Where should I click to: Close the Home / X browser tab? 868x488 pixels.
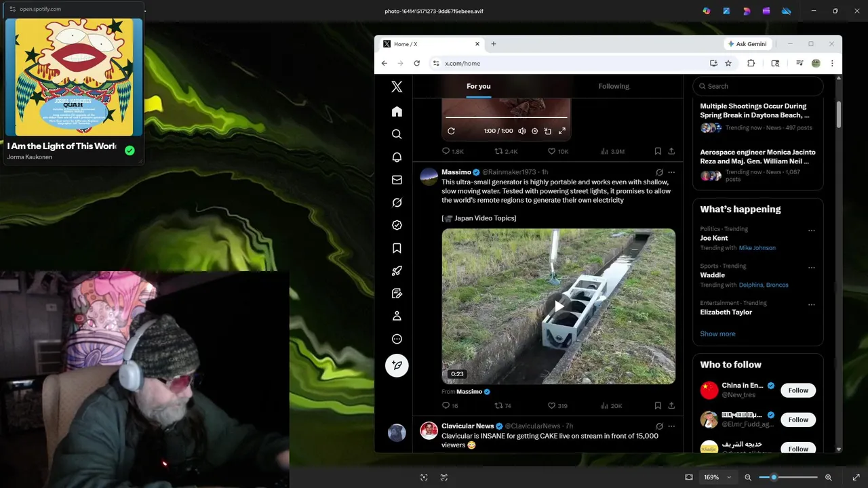pyautogui.click(x=477, y=44)
